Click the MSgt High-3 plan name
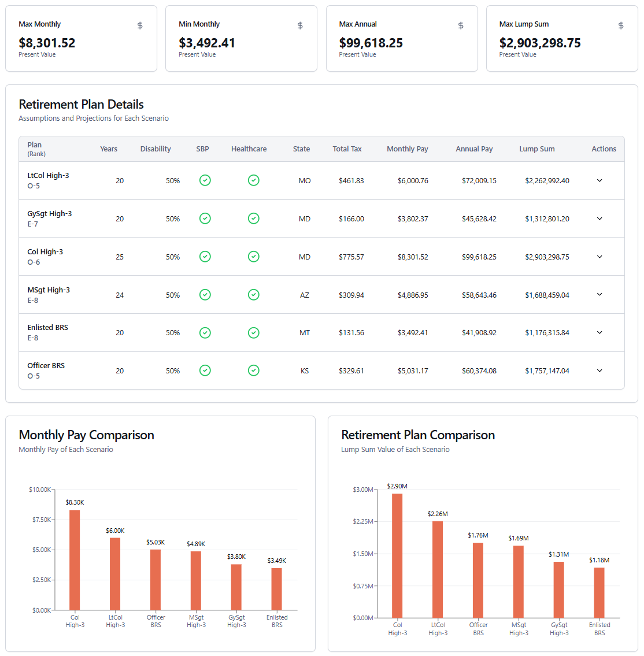This screenshot has height=656, width=644. 49,290
